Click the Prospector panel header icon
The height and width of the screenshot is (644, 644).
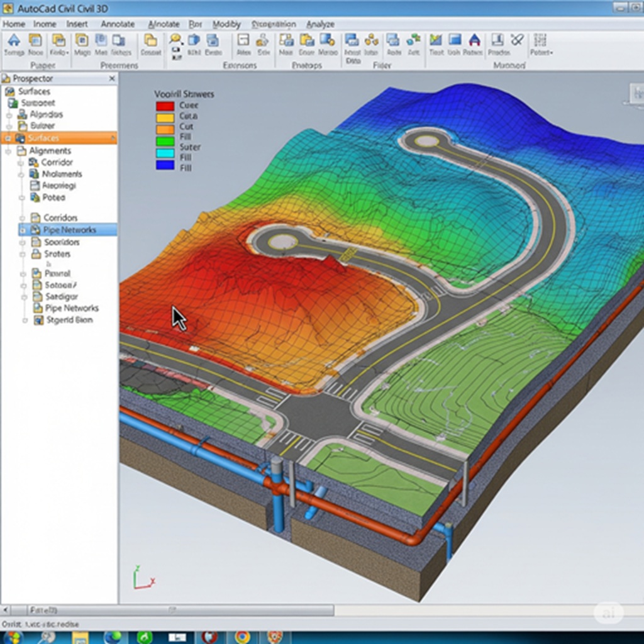coord(8,79)
